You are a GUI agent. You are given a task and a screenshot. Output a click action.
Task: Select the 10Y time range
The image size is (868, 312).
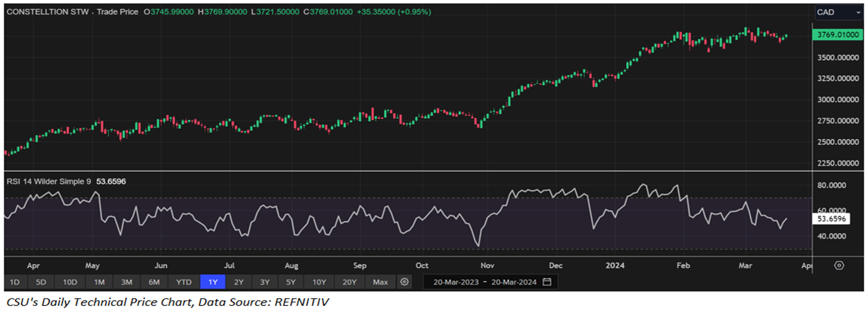319,282
